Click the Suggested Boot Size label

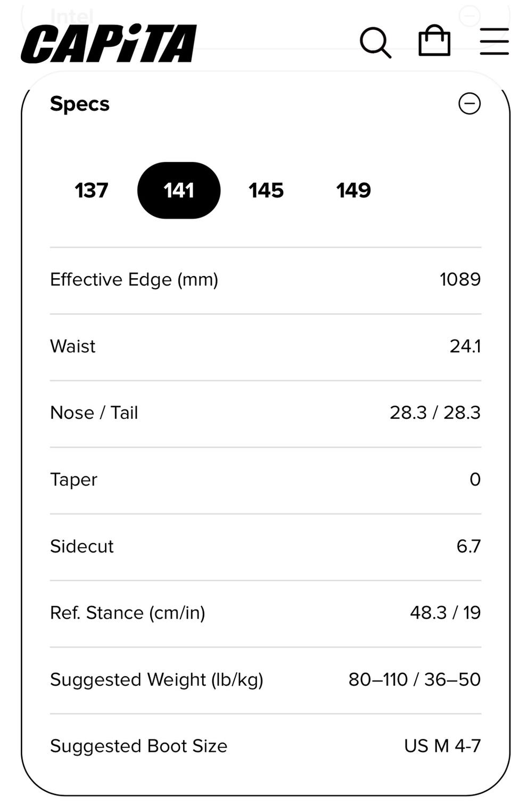tap(138, 746)
